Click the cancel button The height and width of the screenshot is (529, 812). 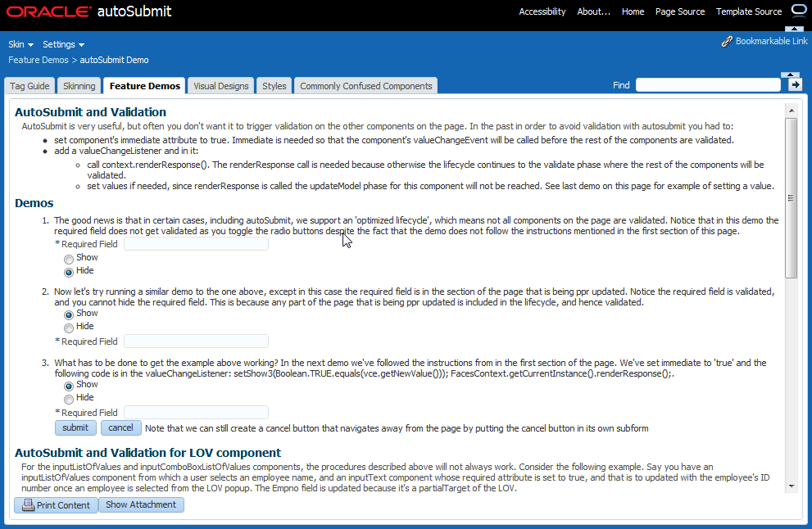(120, 427)
